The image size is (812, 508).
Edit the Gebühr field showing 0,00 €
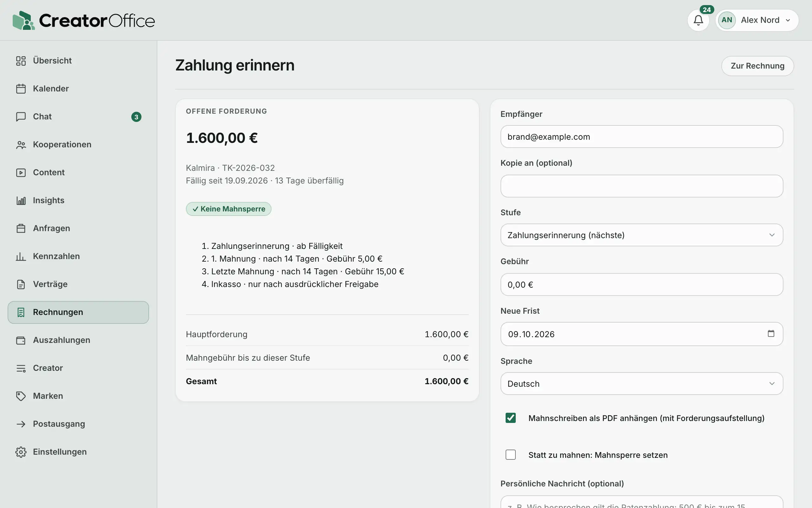[642, 284]
